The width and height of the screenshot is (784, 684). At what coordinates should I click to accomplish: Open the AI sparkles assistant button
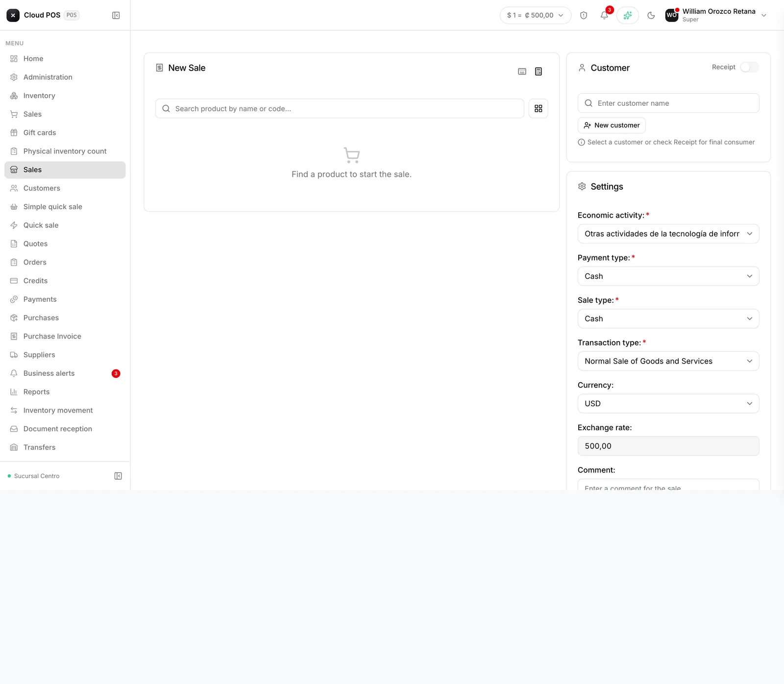pyautogui.click(x=628, y=15)
